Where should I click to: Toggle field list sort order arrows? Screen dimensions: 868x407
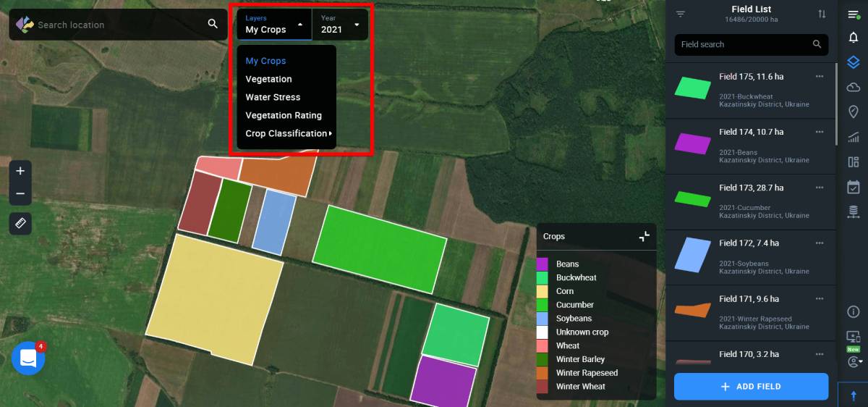822,14
